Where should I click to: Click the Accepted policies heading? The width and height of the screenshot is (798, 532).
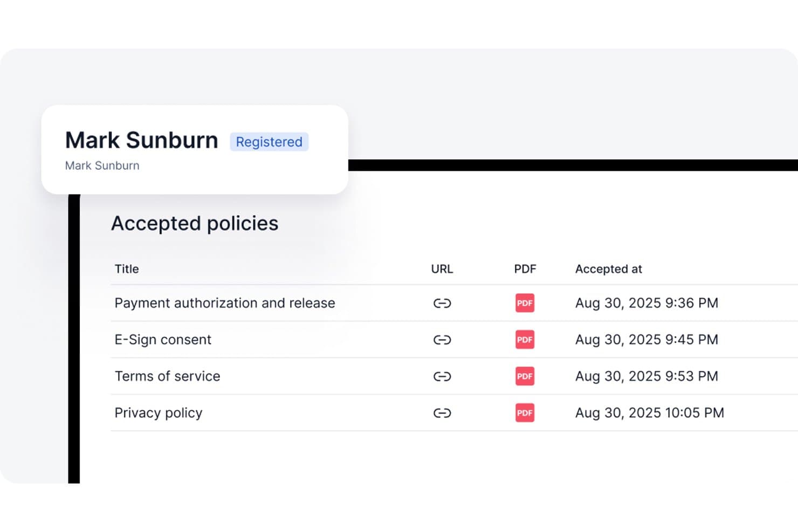(195, 224)
